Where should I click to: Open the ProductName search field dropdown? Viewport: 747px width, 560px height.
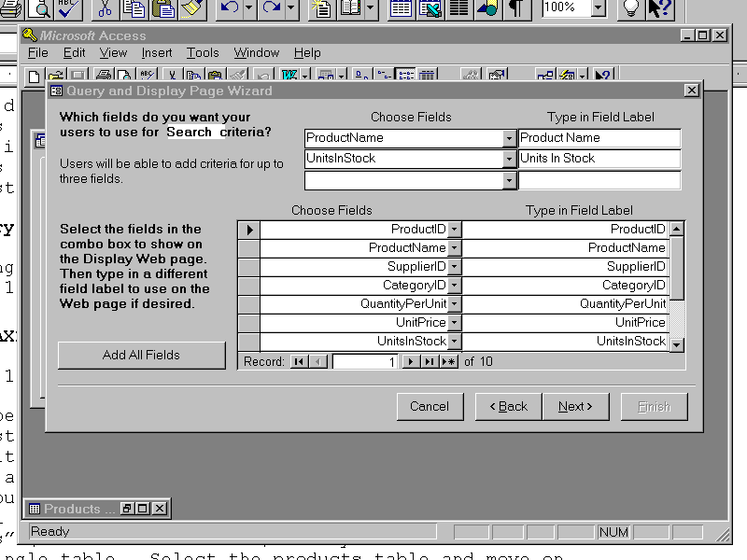(509, 138)
